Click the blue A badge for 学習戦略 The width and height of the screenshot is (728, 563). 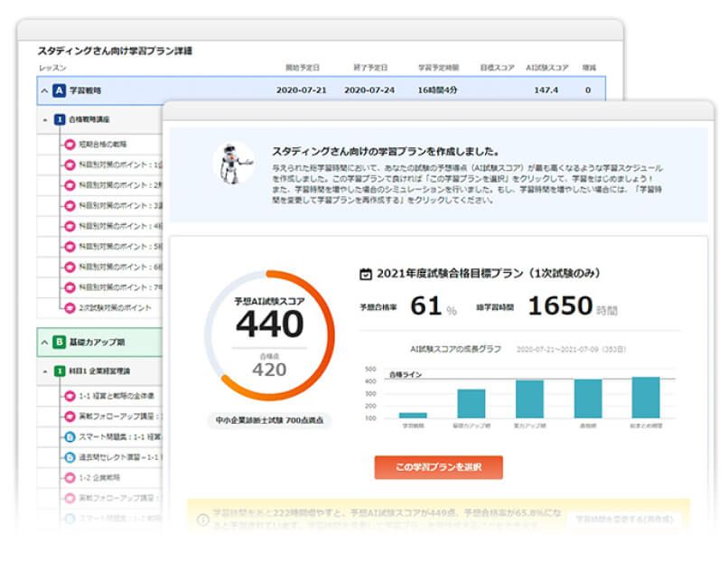60,90
